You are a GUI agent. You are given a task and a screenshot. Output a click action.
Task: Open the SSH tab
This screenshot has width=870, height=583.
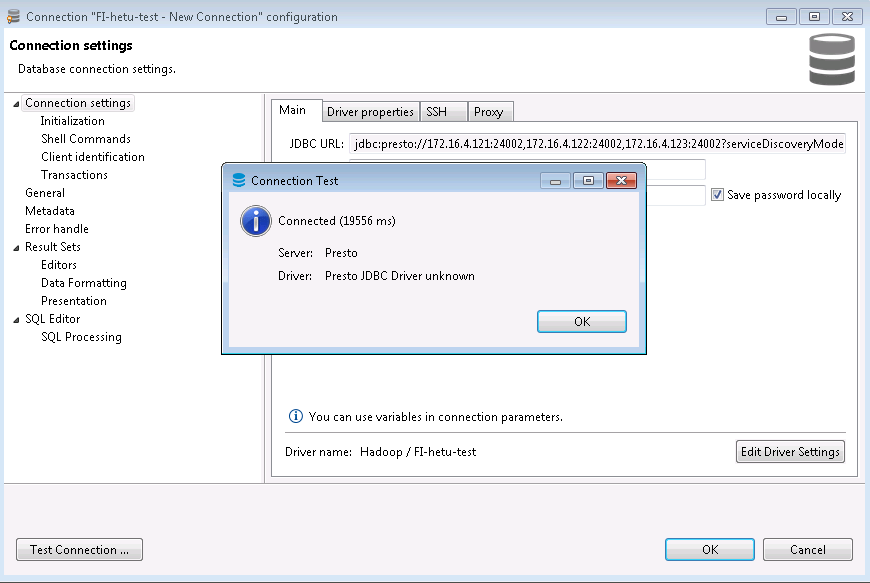pos(443,111)
